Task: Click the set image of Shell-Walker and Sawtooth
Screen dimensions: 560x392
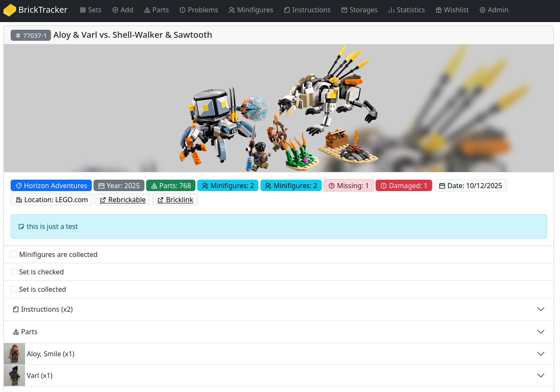Action: tap(279, 108)
